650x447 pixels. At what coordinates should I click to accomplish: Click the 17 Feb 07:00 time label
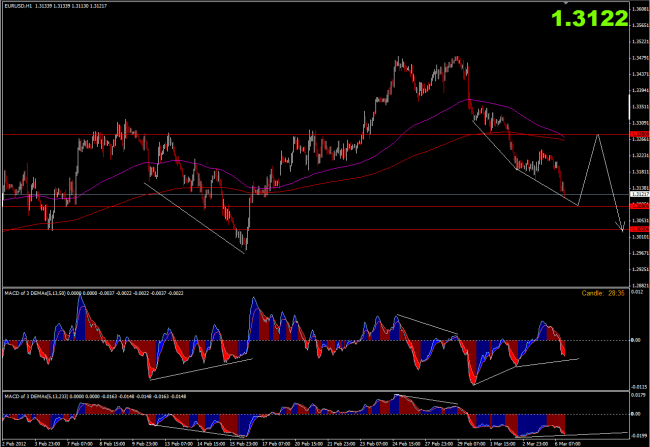276,444
